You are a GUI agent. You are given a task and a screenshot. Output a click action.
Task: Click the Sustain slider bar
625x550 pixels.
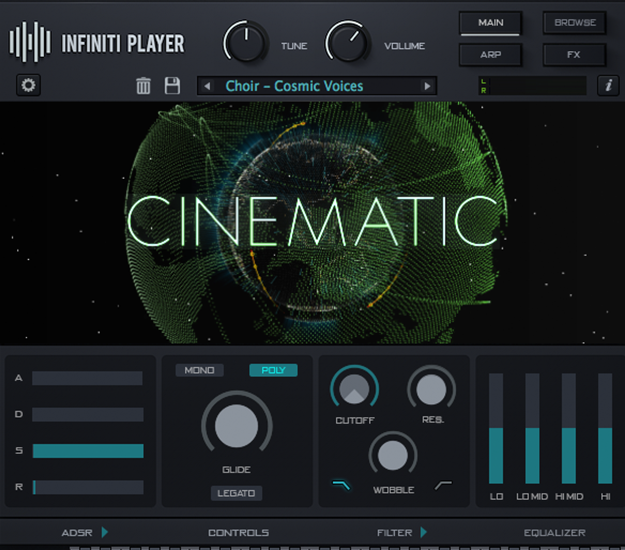[x=88, y=451]
